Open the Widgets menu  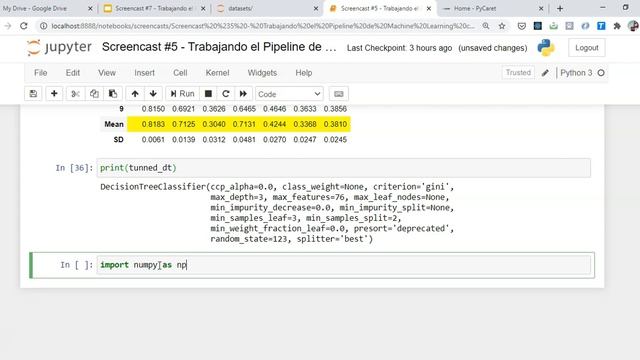coord(262,73)
